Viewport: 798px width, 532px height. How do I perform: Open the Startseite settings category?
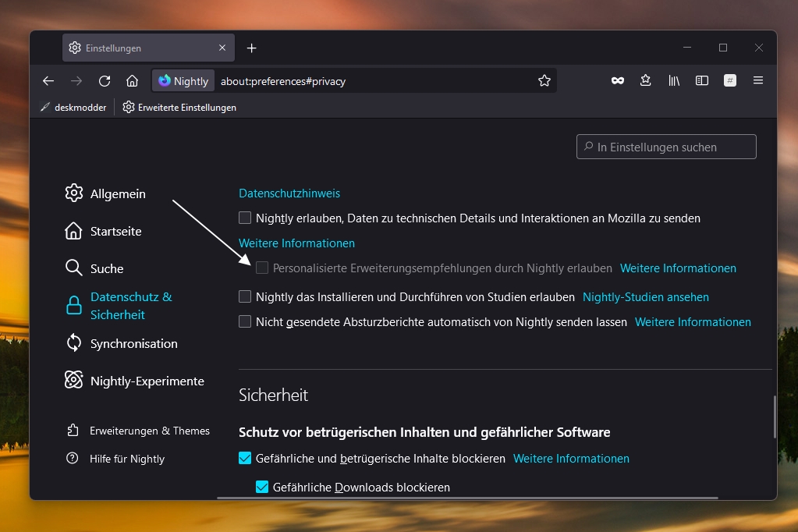103,231
